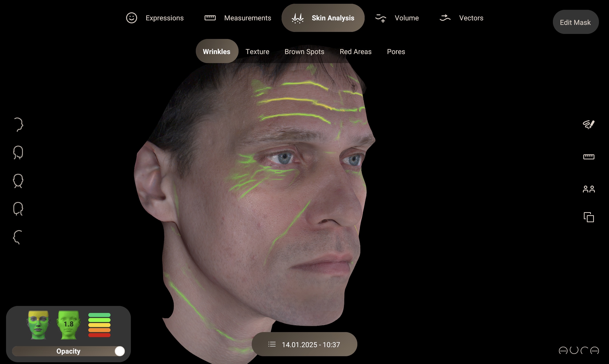Open the drawing annotation pen tool
The height and width of the screenshot is (364, 609).
(x=589, y=124)
